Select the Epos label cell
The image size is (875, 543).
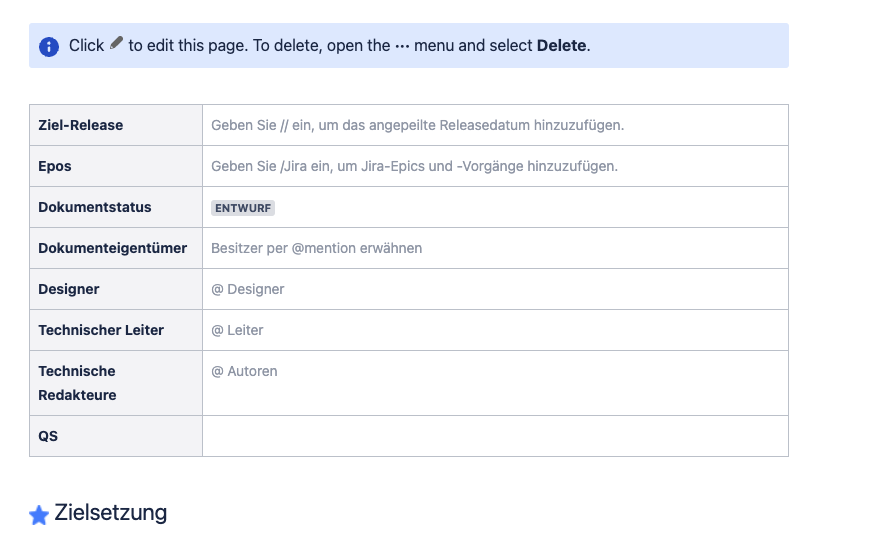pos(116,166)
